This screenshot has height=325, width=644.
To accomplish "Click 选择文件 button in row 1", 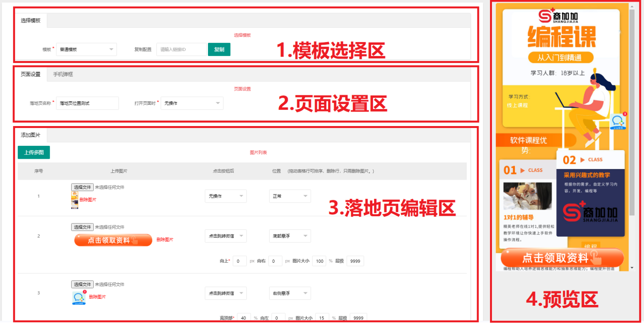I will click(x=82, y=187).
